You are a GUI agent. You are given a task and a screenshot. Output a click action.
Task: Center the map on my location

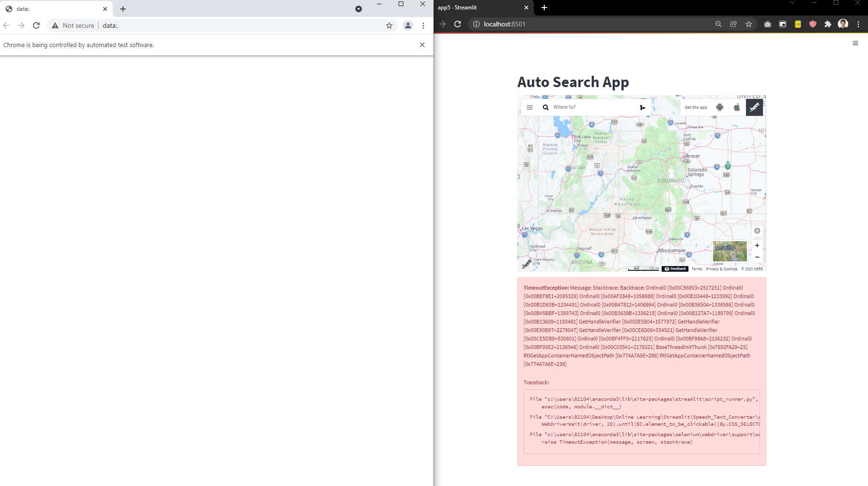coord(757,231)
